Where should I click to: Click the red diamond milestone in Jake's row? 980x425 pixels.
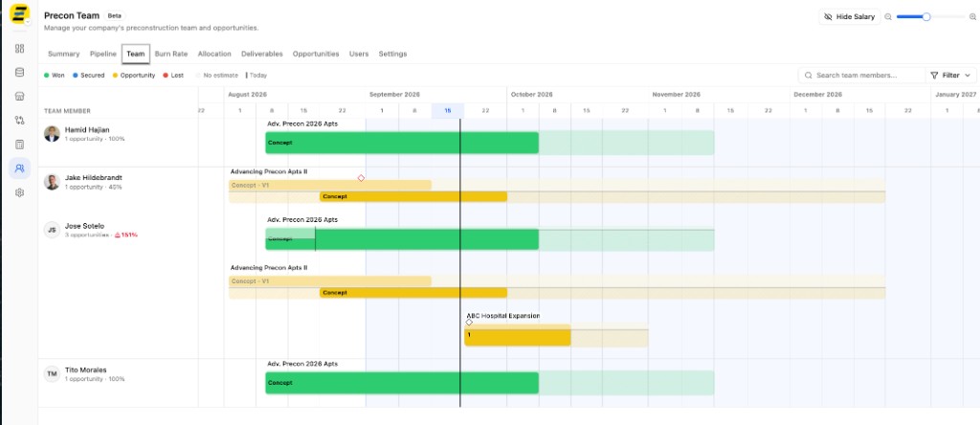click(x=361, y=178)
